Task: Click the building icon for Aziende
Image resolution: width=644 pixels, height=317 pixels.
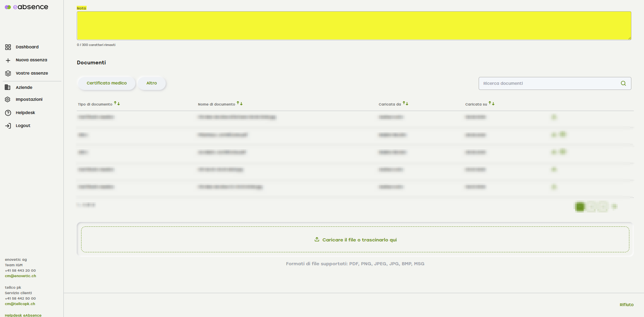Action: coord(8,88)
